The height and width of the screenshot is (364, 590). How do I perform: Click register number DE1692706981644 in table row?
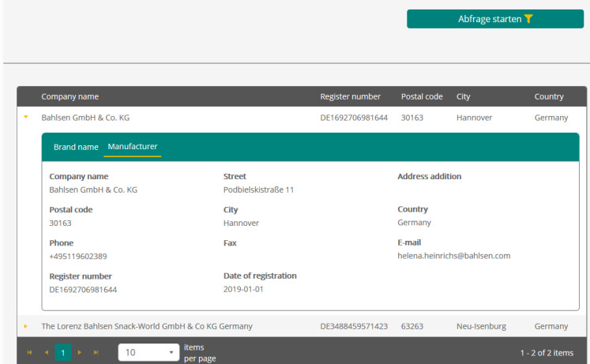pyautogui.click(x=354, y=118)
